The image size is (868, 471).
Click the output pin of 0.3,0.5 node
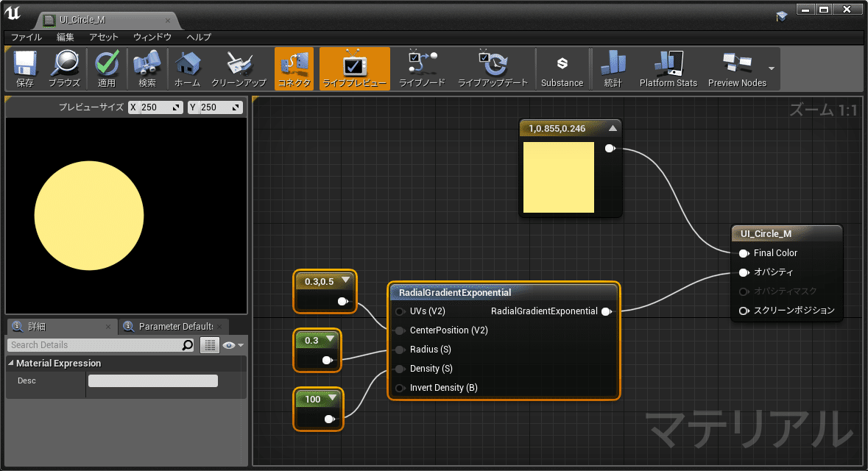pos(342,302)
